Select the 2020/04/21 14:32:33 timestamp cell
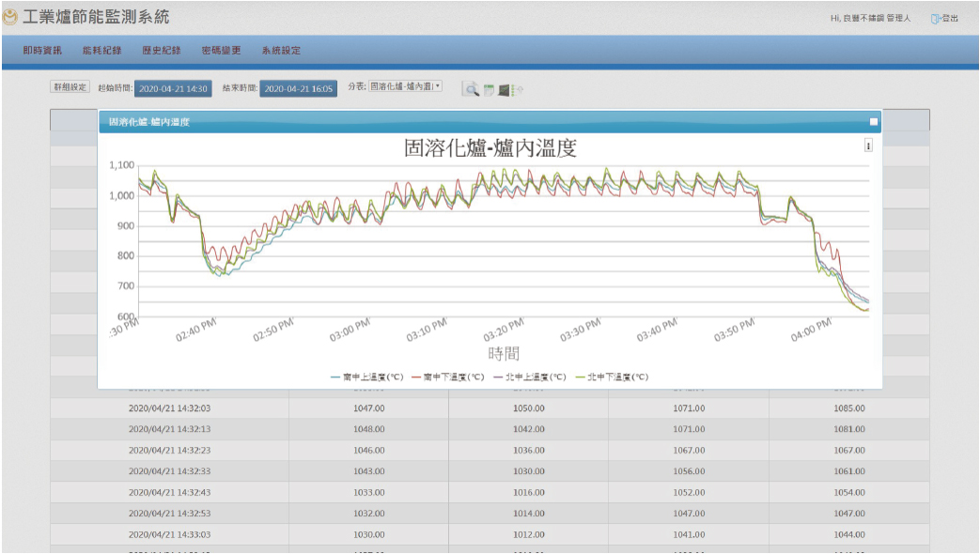This screenshot has height=554, width=980. [x=169, y=471]
